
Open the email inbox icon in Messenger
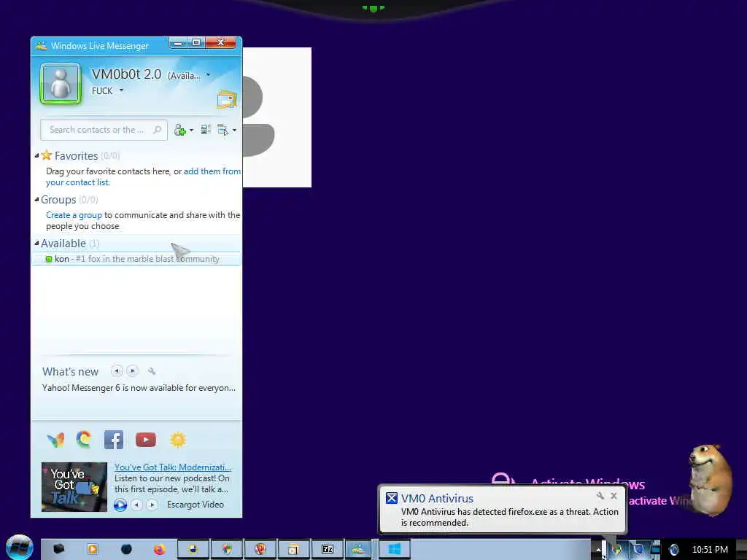click(x=227, y=99)
